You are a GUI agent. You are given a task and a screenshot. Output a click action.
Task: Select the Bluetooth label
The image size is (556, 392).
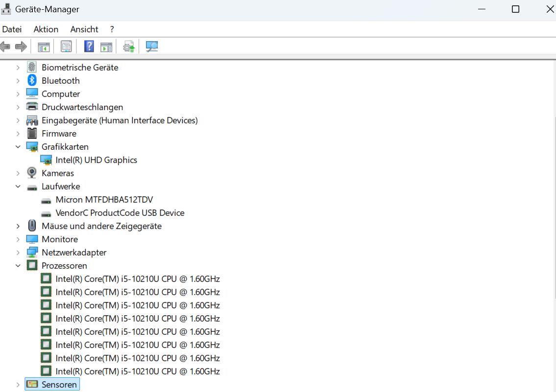tap(61, 81)
